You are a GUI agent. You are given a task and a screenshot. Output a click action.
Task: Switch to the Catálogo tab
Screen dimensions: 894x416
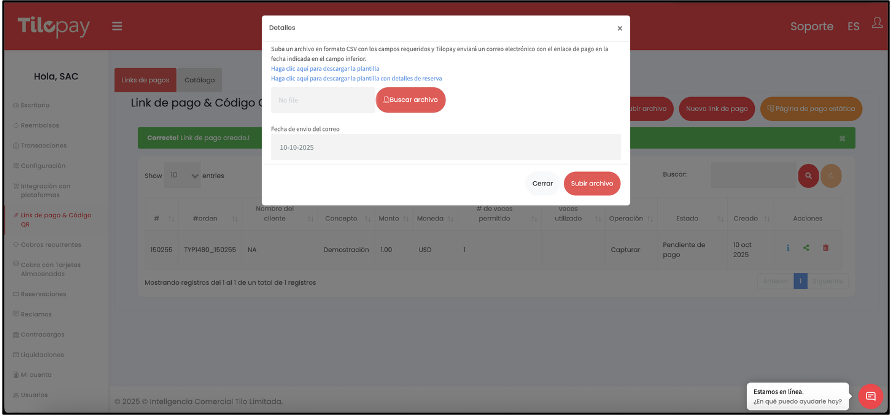click(202, 80)
